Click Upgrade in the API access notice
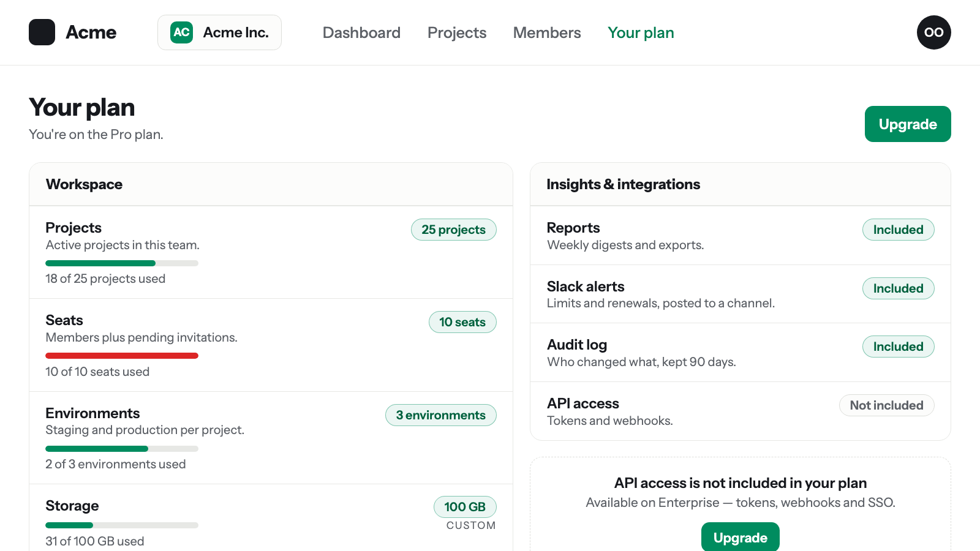The width and height of the screenshot is (980, 551). click(x=740, y=537)
